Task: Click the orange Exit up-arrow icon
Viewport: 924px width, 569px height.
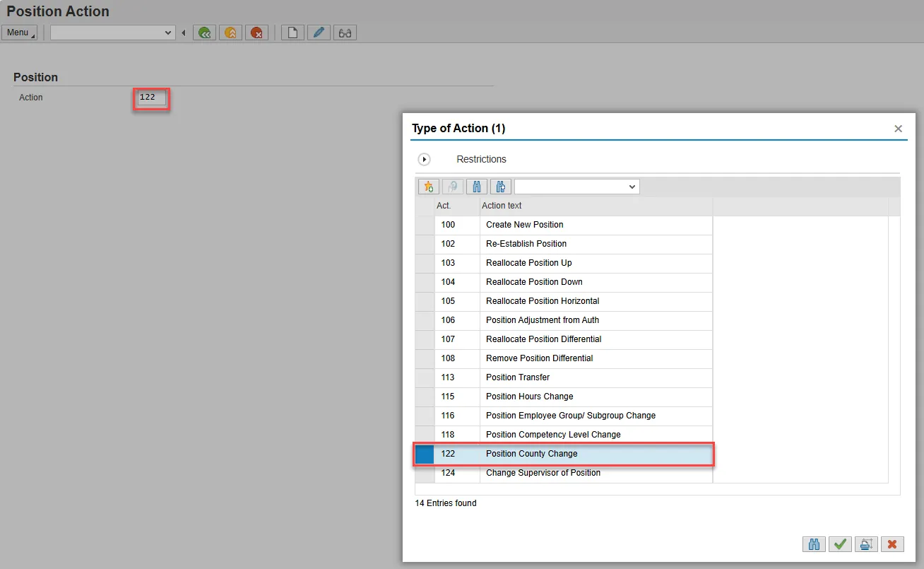Action: [x=230, y=33]
